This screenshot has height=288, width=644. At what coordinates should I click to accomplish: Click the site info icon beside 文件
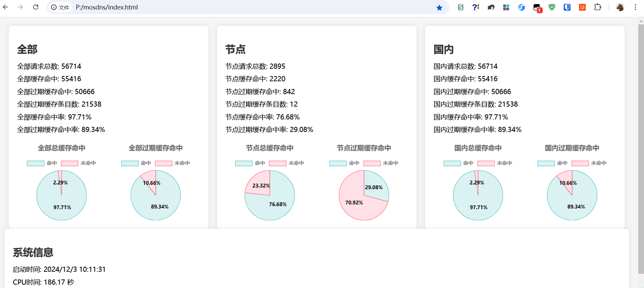point(54,7)
